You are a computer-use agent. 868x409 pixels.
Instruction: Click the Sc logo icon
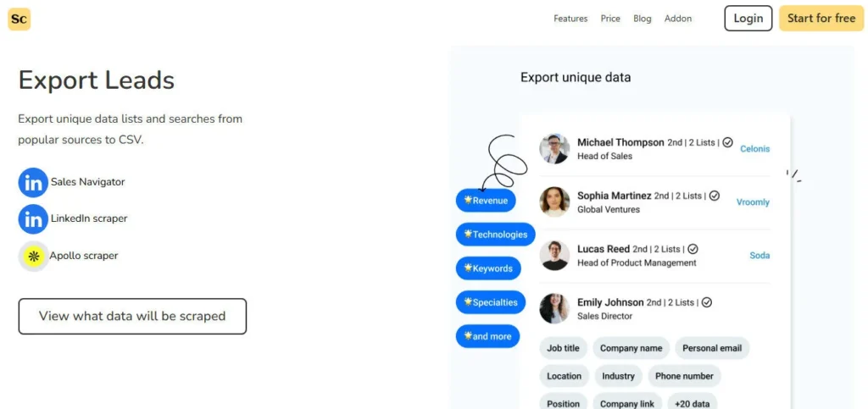coord(19,19)
